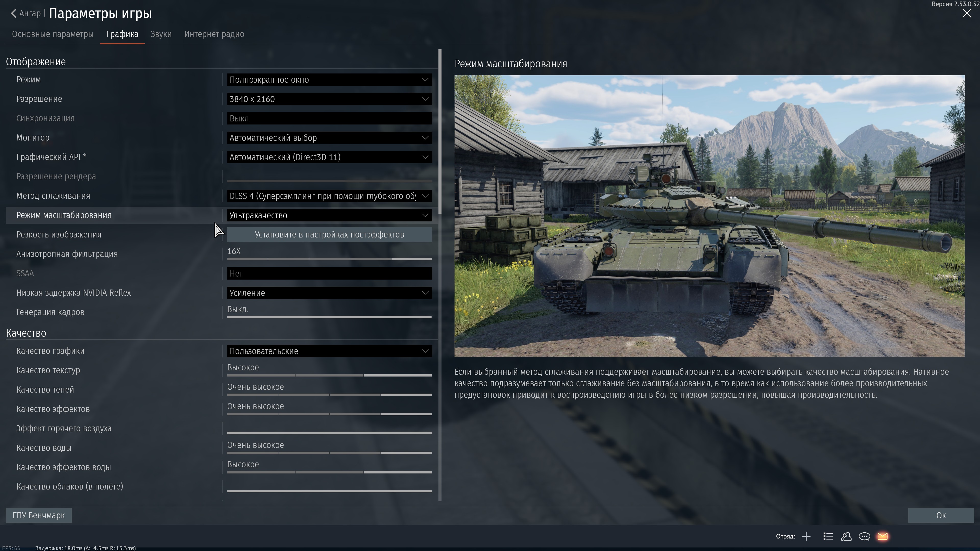Open the Интернет радио tab

pos(214,34)
